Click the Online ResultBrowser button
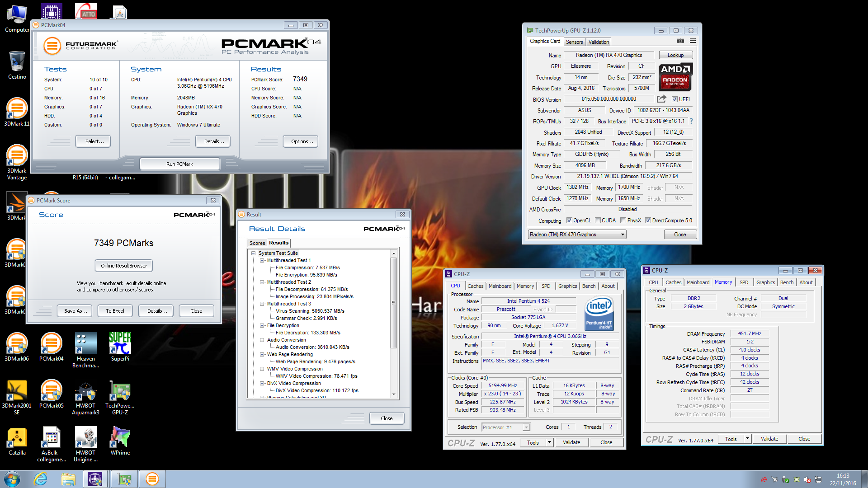 124,266
